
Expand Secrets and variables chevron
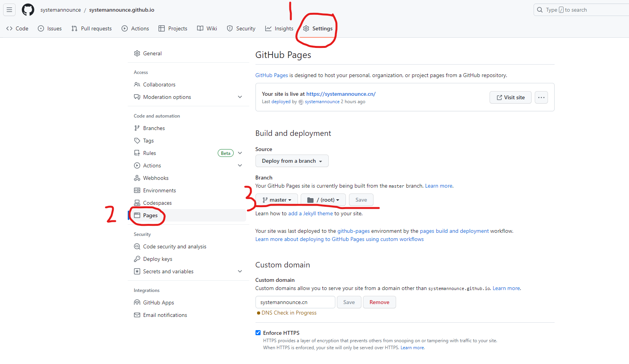point(240,271)
